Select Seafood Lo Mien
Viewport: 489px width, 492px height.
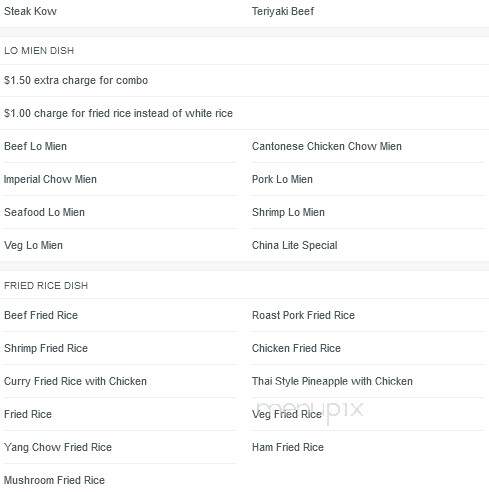click(44, 212)
